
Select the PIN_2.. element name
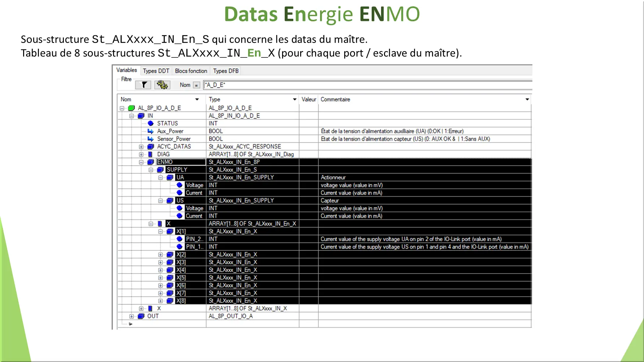(194, 239)
